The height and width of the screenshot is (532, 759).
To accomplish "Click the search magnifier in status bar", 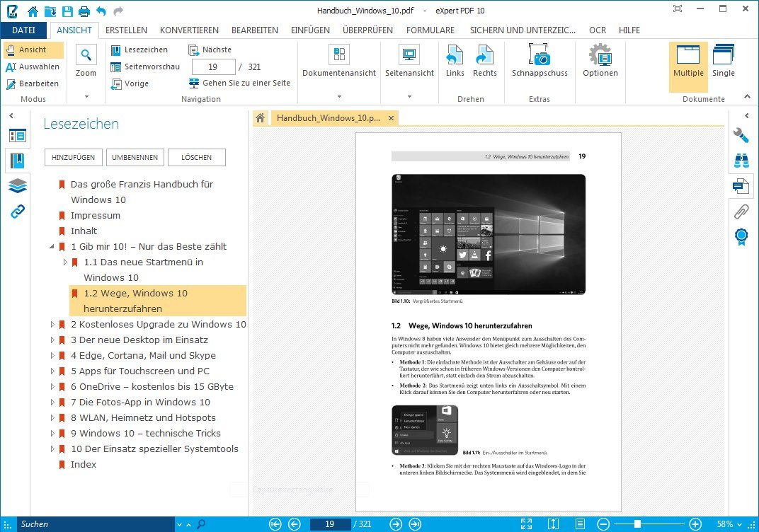I will (x=201, y=524).
